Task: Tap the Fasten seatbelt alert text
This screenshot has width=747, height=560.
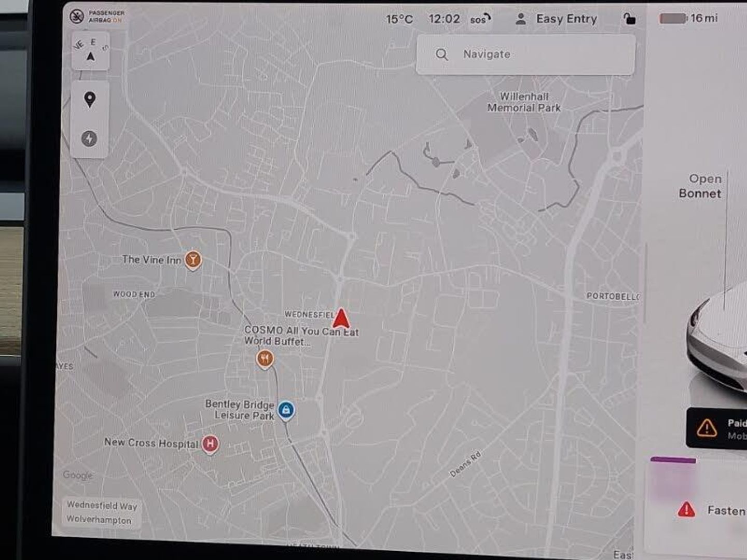Action: (727, 510)
